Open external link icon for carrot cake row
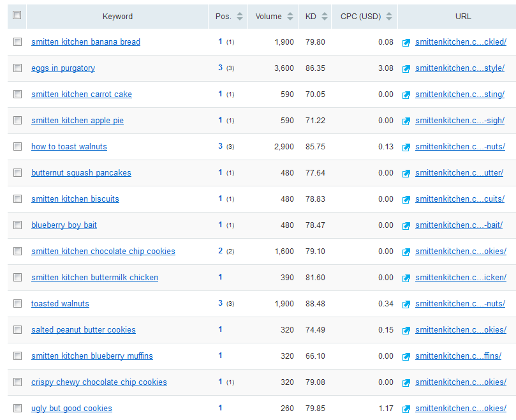 coord(406,95)
